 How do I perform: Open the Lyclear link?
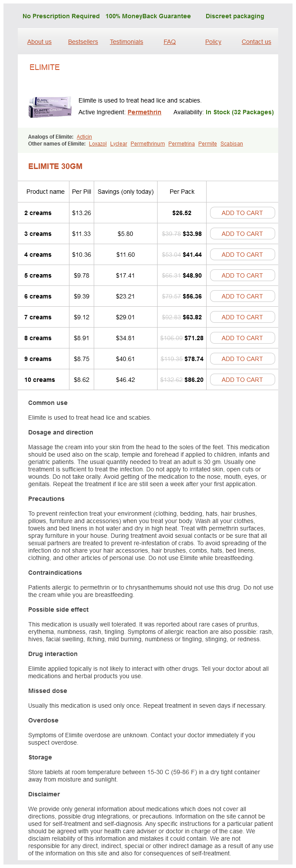click(x=118, y=144)
